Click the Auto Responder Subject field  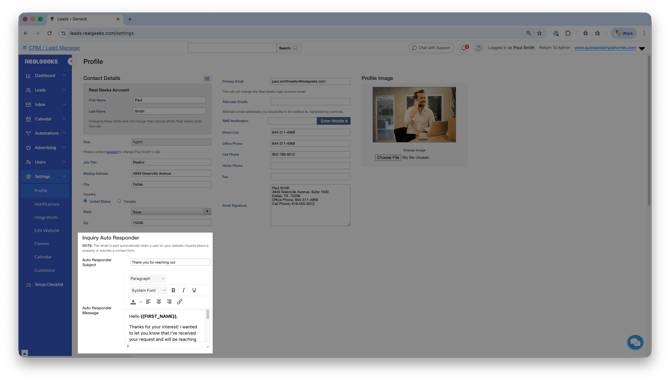(170, 262)
